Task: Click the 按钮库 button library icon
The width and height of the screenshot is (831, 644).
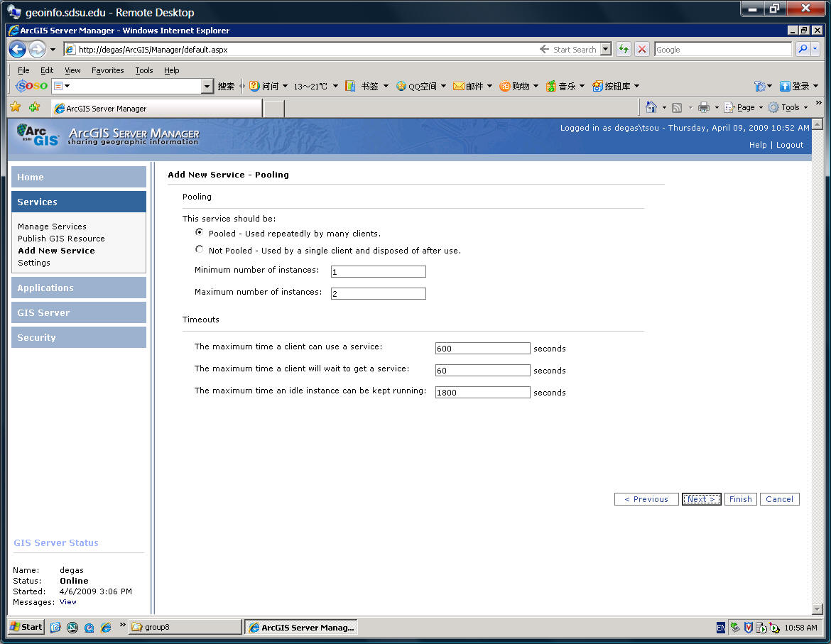Action: [x=597, y=86]
